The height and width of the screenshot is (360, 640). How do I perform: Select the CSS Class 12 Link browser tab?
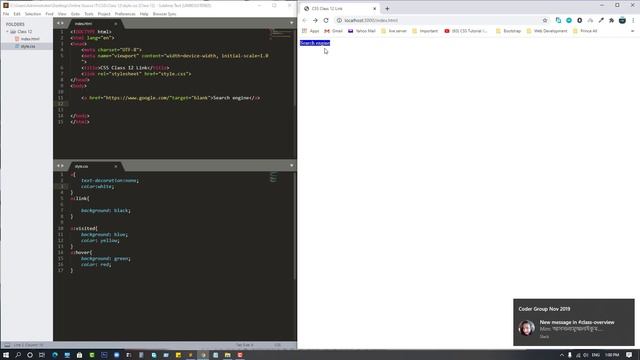click(x=340, y=9)
